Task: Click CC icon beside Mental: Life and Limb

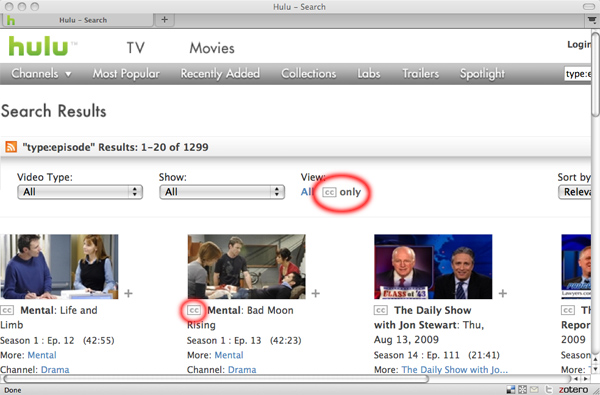Action: [7, 310]
